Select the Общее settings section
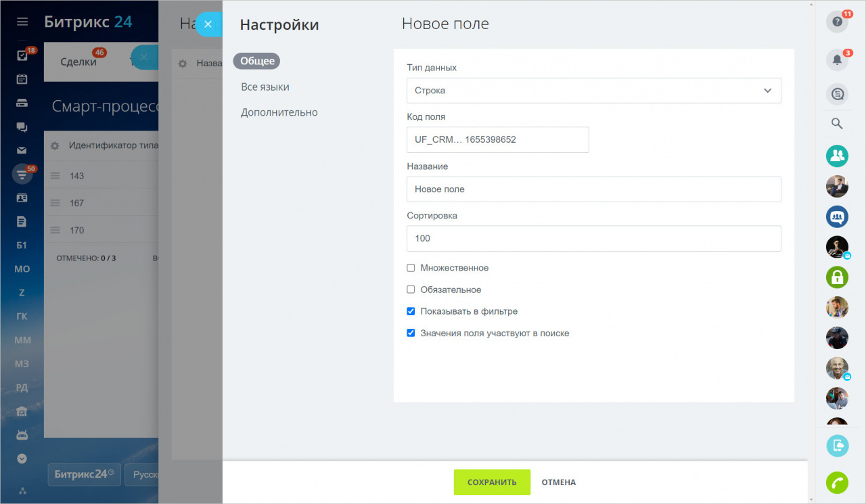 tap(257, 61)
